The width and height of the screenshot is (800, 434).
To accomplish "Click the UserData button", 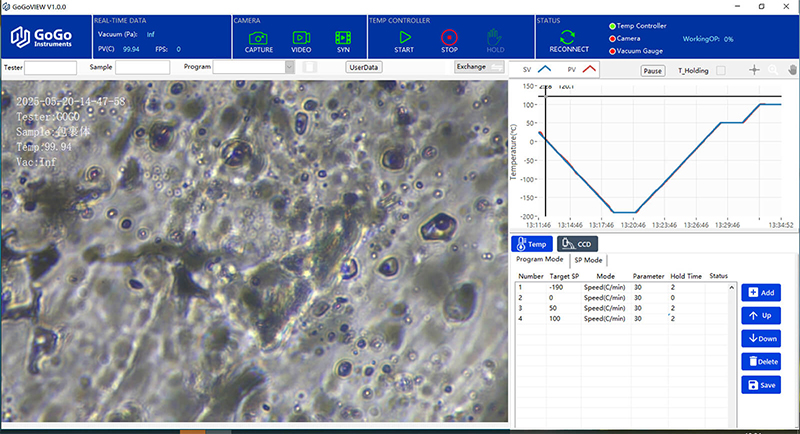I will pyautogui.click(x=364, y=67).
